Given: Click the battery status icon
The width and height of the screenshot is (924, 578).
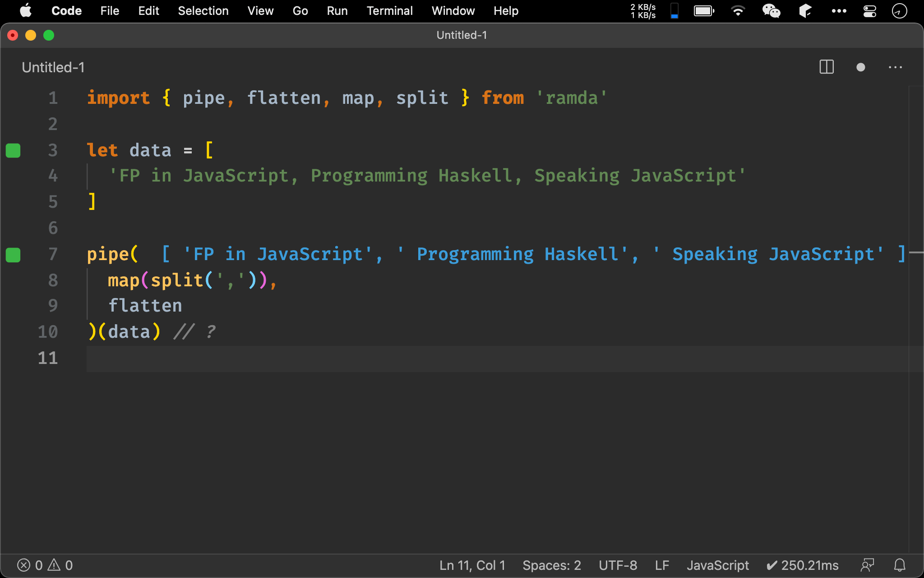Looking at the screenshot, I should coord(704,11).
